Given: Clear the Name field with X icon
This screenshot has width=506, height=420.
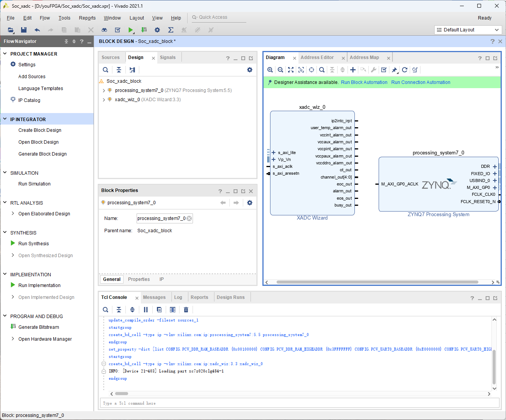Looking at the screenshot, I should pos(189,218).
